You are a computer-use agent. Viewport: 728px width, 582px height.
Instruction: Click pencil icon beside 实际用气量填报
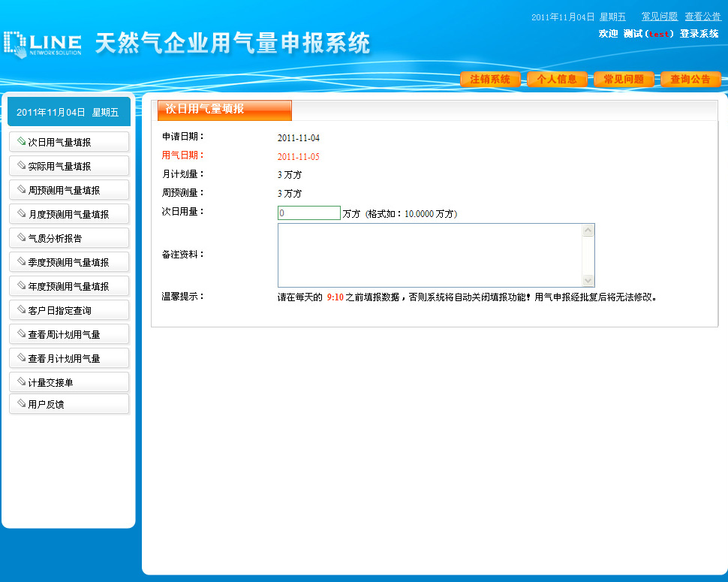pyautogui.click(x=21, y=166)
